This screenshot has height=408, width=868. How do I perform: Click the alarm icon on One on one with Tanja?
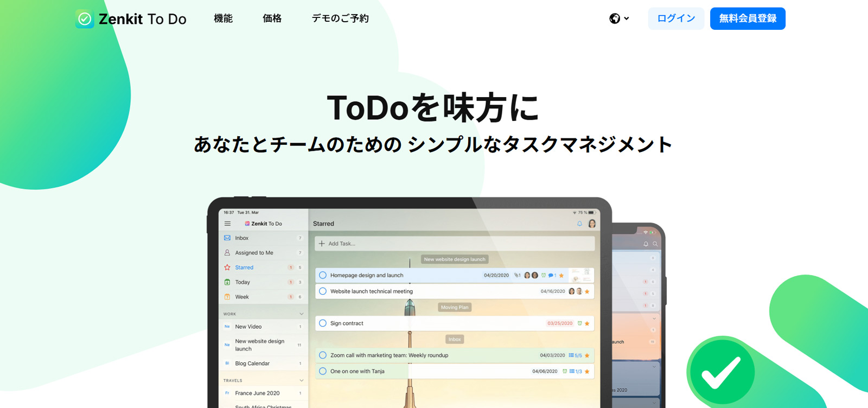click(565, 372)
